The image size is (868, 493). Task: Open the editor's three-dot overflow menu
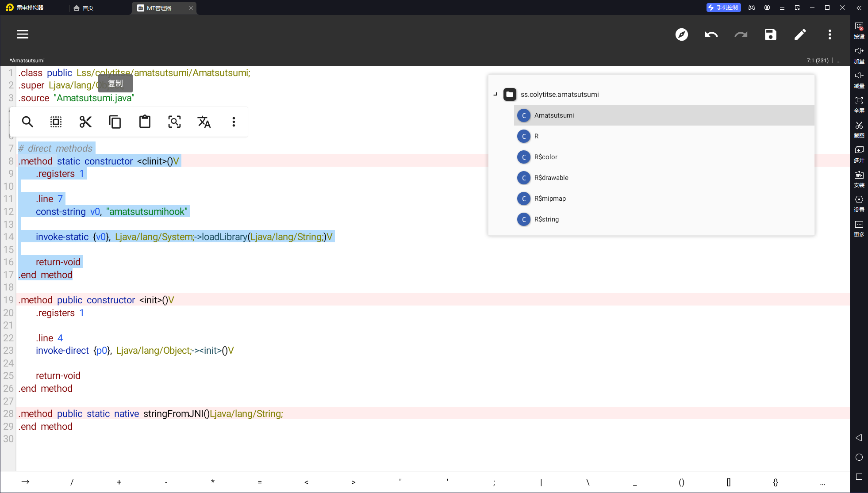click(830, 34)
